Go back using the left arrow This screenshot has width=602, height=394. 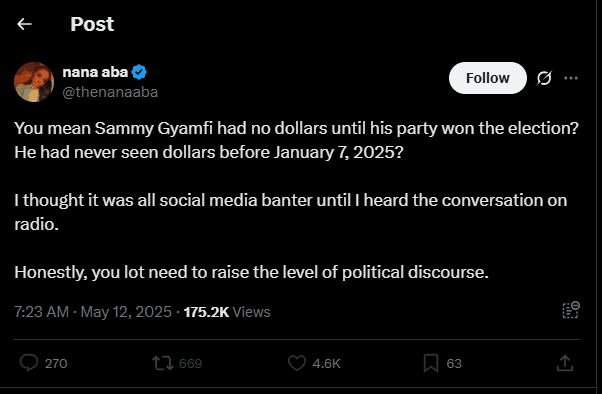[24, 24]
